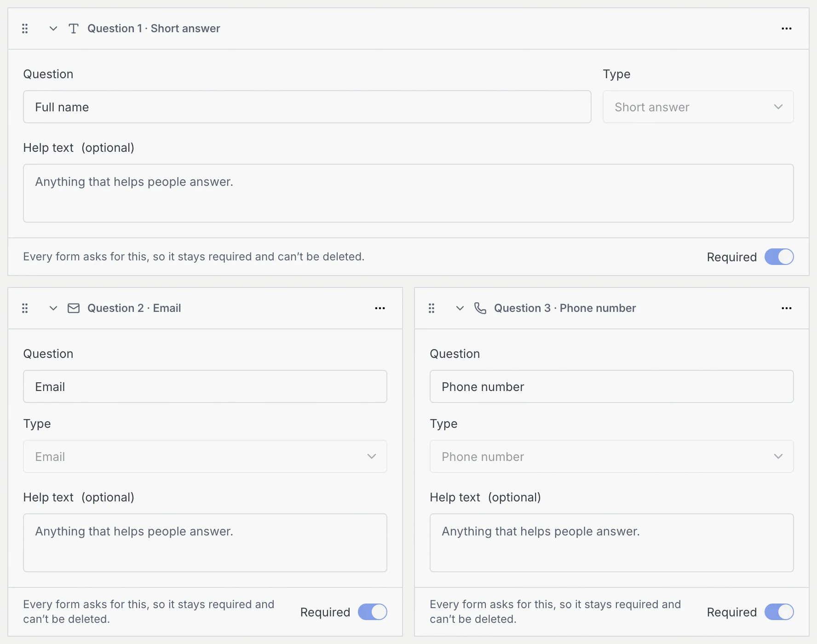Click the Email question text field
This screenshot has height=644, width=817.
pos(205,386)
